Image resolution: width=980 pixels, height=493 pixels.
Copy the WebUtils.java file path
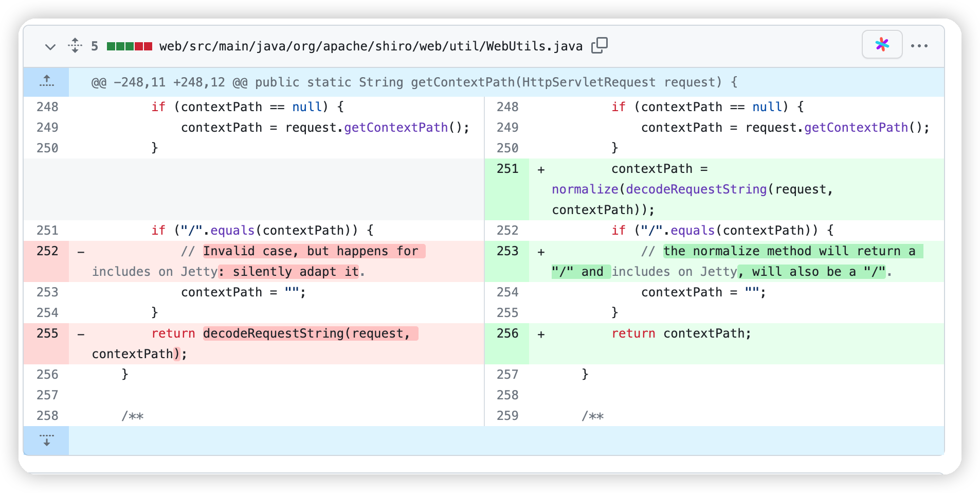click(x=599, y=46)
